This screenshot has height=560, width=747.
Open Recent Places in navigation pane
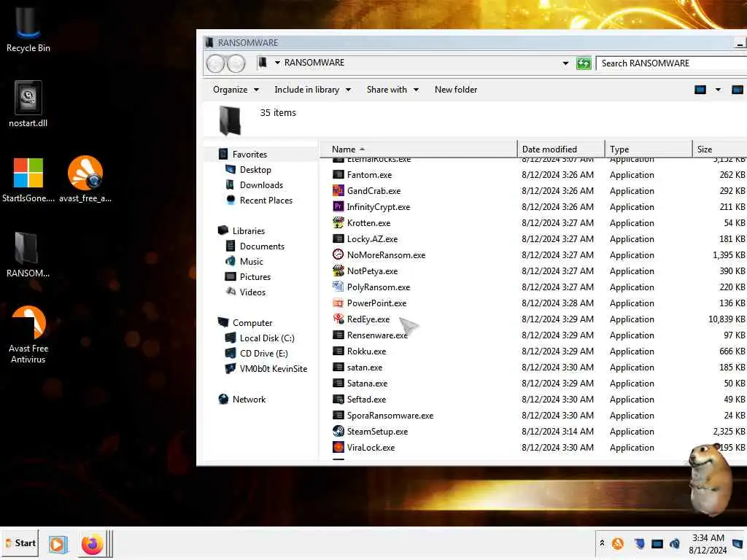point(266,201)
